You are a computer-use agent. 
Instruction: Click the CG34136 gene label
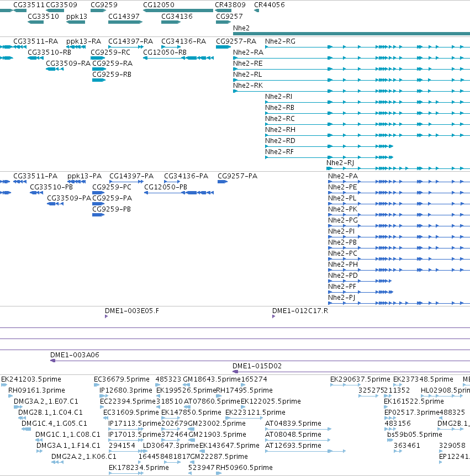177,17
